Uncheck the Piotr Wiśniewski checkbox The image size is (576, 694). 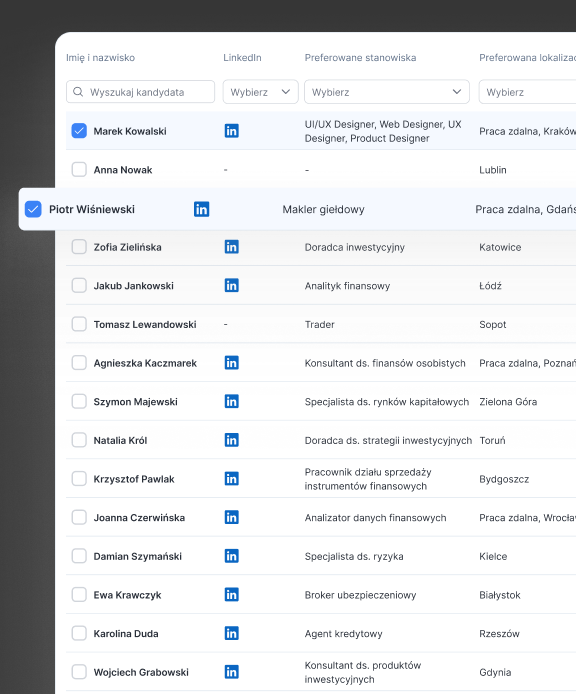(x=33, y=209)
